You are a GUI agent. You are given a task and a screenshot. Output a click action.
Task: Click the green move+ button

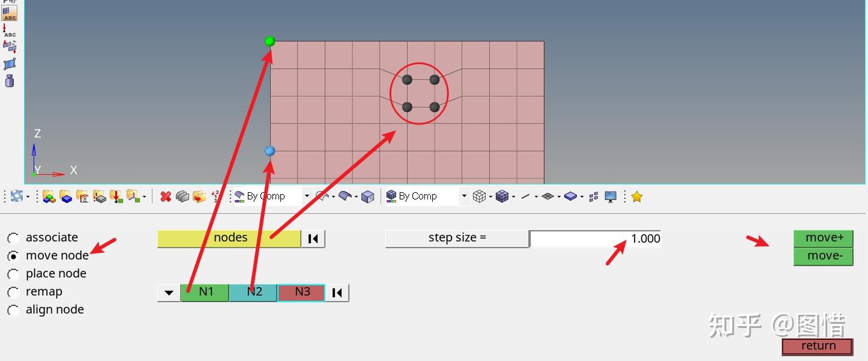[x=823, y=238]
